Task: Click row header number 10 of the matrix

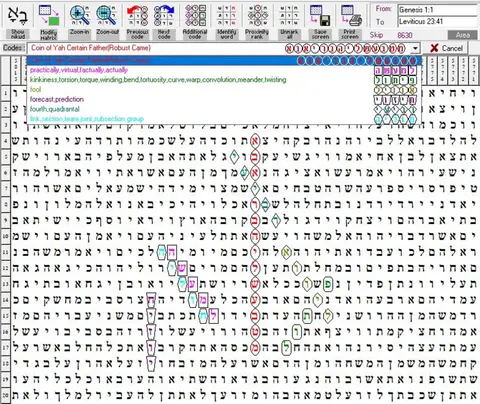Action: [5, 236]
